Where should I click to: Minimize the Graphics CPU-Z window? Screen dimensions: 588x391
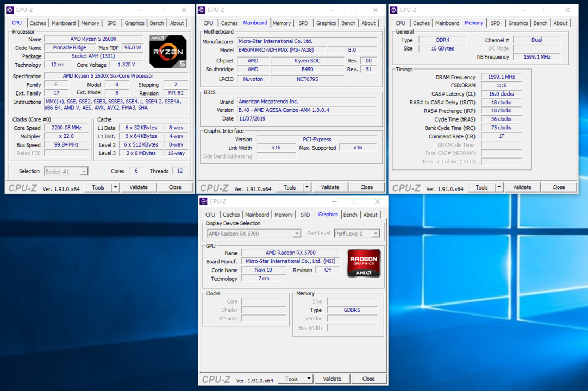(334, 201)
